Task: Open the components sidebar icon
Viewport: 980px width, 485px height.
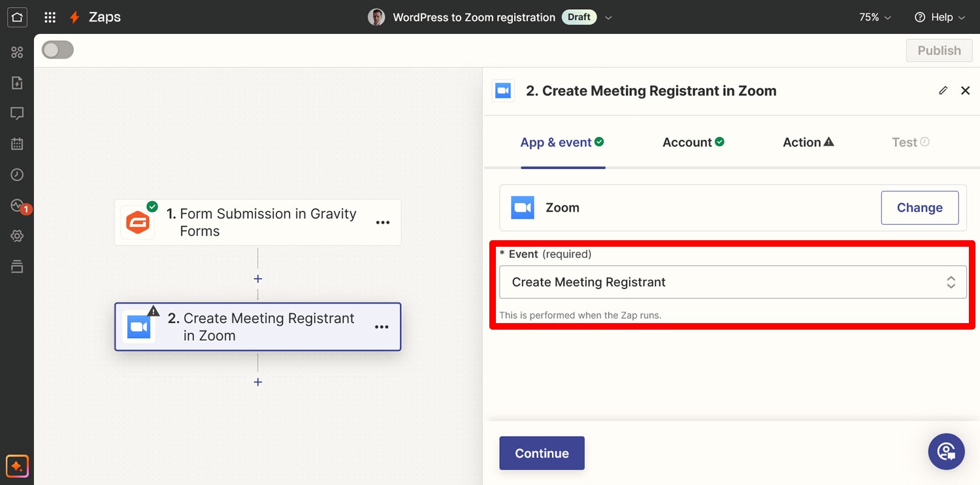Action: click(x=17, y=52)
